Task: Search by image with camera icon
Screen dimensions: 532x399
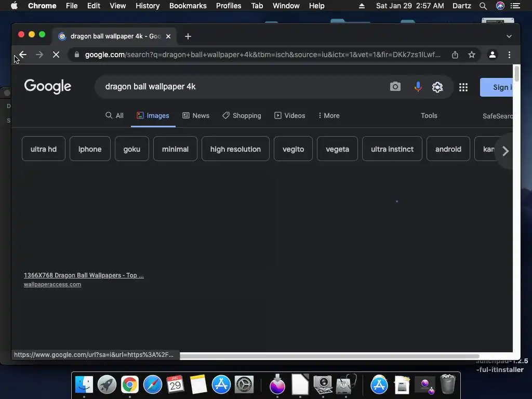Action: [x=395, y=87]
